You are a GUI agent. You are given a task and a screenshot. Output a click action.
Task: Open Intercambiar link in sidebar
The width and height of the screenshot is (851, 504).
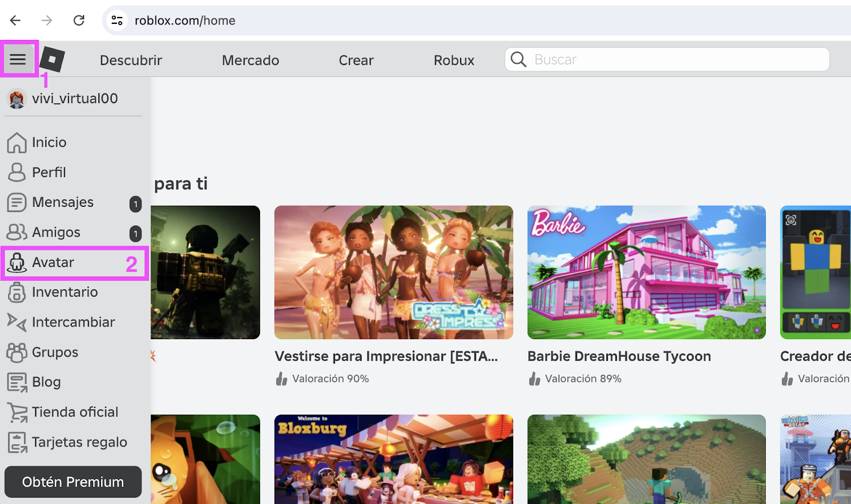click(73, 322)
